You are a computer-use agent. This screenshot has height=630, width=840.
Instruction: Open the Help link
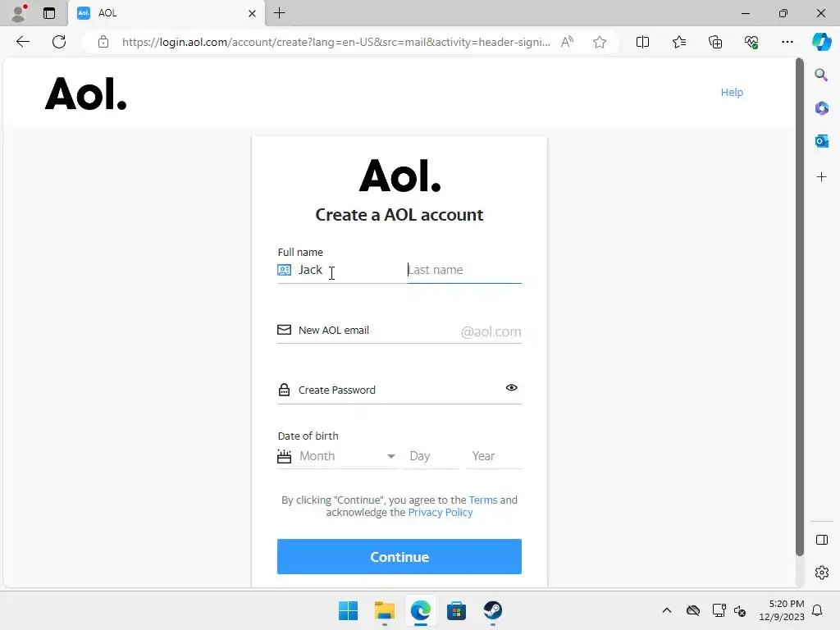click(x=731, y=92)
